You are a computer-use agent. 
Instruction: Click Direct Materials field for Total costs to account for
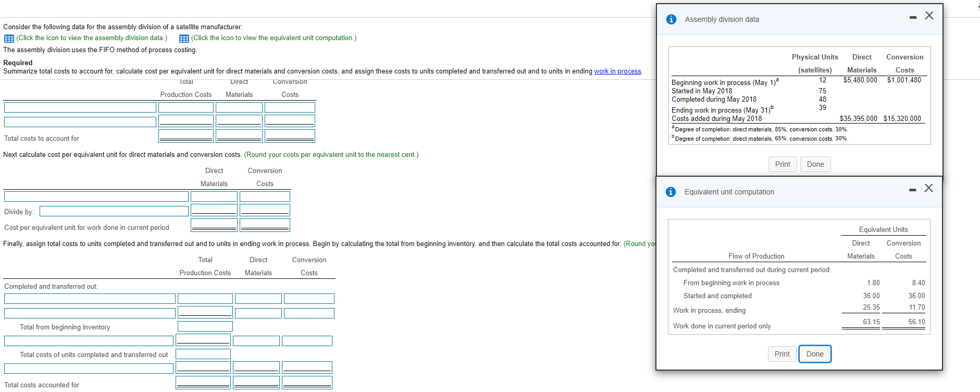coord(239,136)
